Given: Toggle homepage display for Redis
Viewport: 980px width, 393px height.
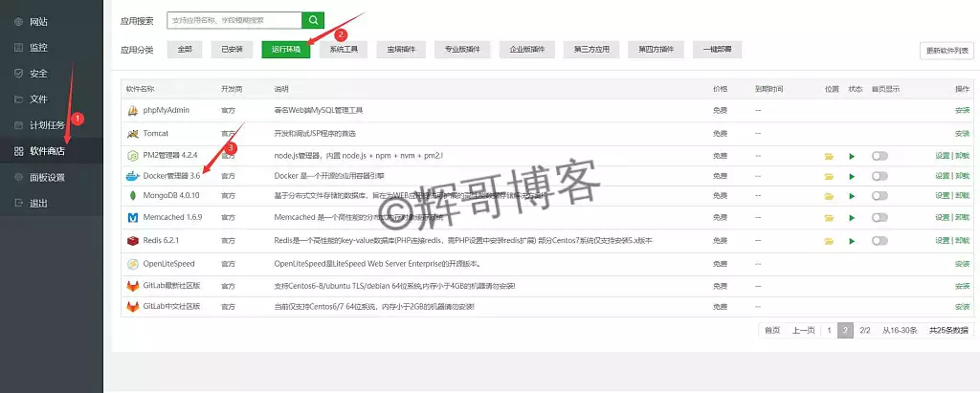Looking at the screenshot, I should (880, 241).
